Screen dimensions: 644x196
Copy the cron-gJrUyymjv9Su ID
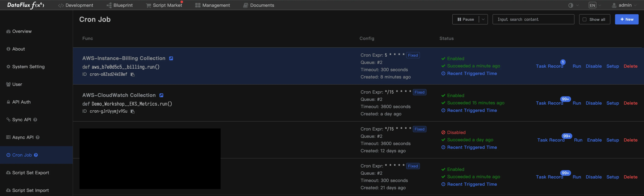pos(132,111)
